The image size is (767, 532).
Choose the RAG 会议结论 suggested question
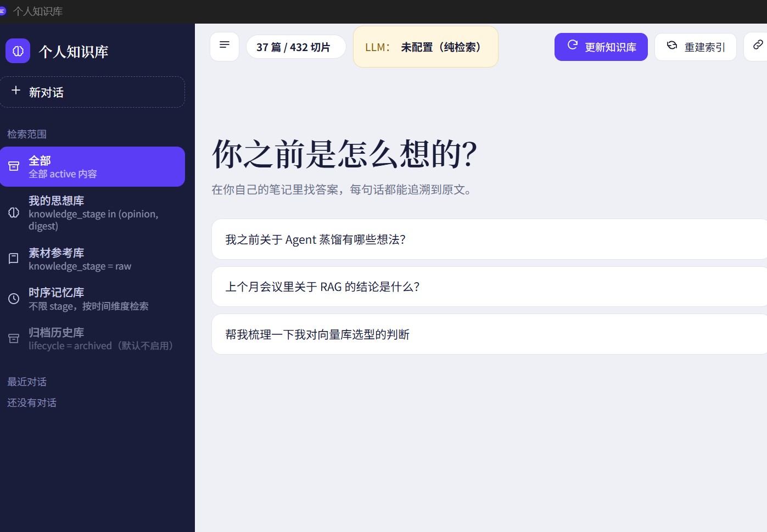click(x=489, y=287)
